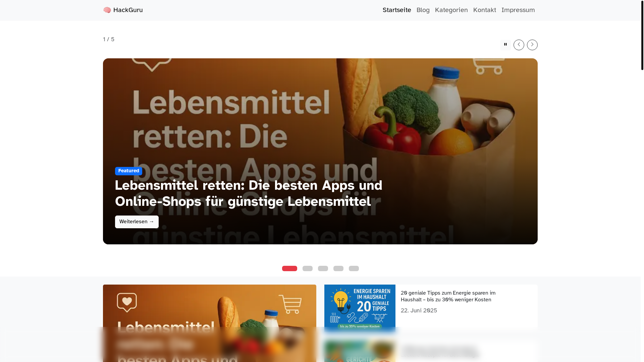Open the Impressum page link
644x362 pixels.
[x=518, y=10]
